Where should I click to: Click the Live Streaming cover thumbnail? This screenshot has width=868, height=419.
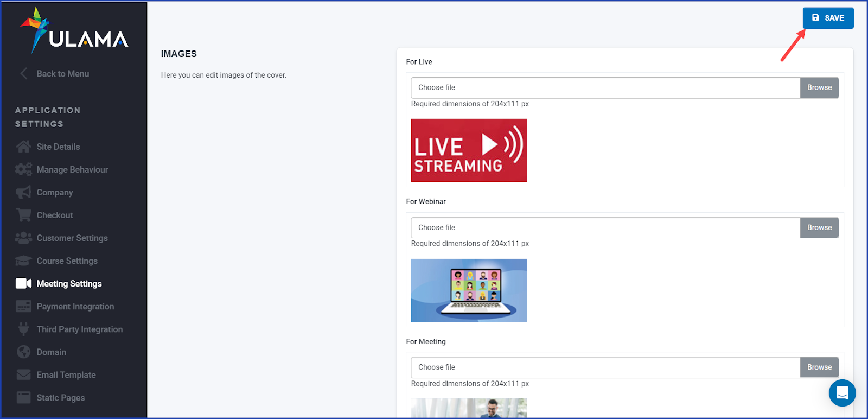point(469,150)
